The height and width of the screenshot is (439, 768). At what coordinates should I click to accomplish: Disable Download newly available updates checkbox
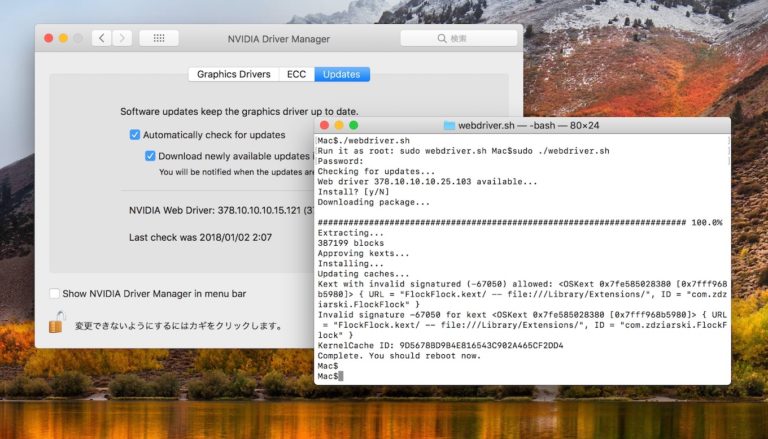point(150,156)
